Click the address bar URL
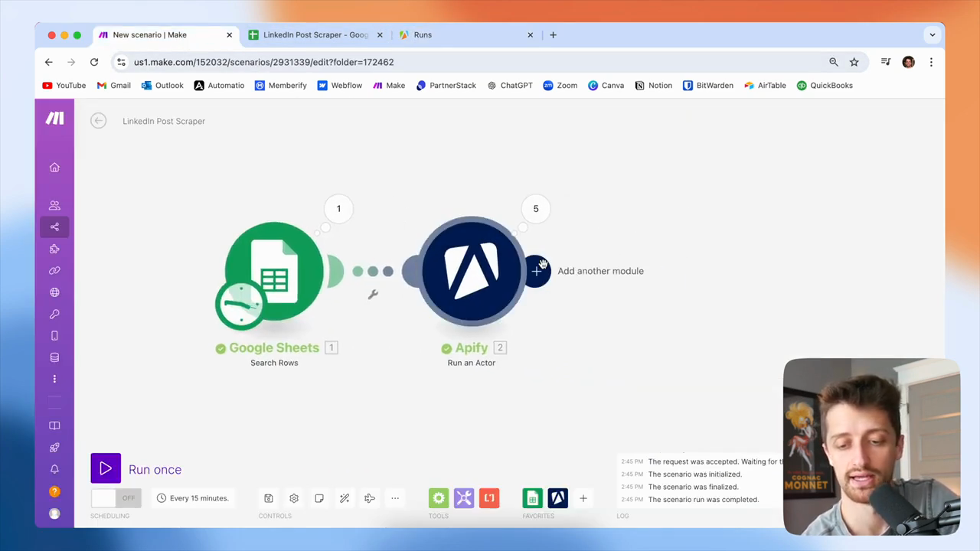Image resolution: width=980 pixels, height=551 pixels. coord(264,62)
